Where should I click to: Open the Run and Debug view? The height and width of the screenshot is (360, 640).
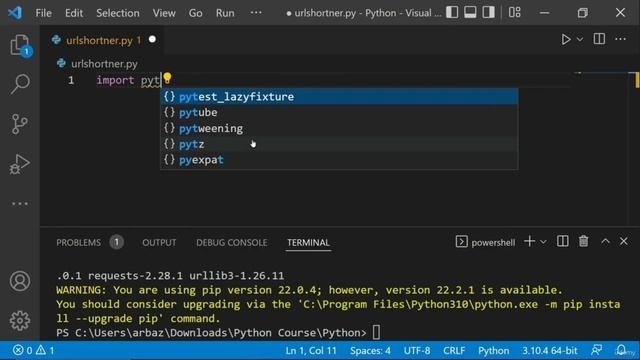pos(20,164)
